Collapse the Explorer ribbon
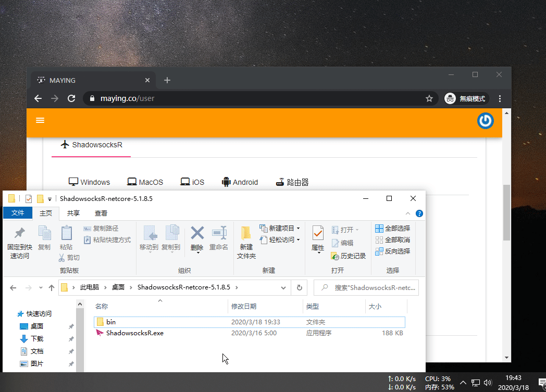The image size is (546, 392). [408, 213]
